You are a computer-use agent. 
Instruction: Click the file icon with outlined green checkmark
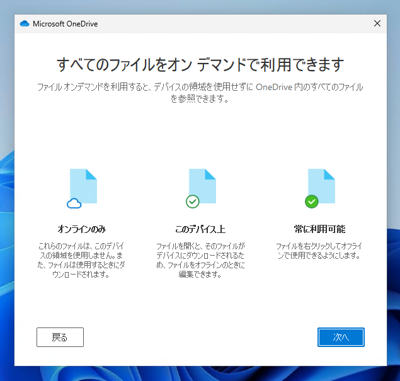201,189
